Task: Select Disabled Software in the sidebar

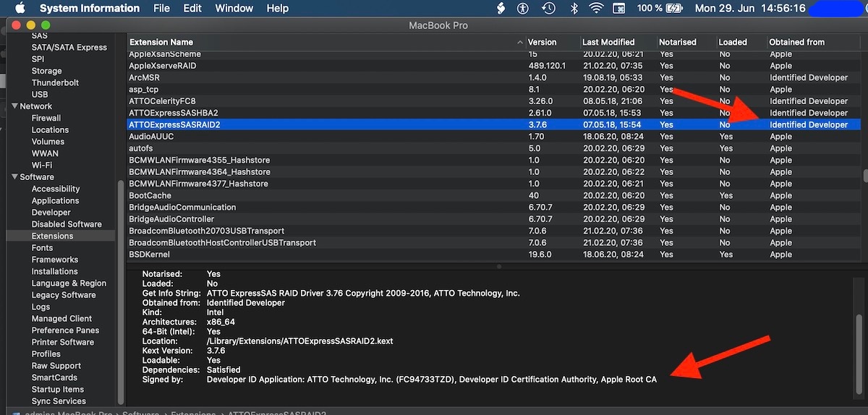Action: (x=67, y=224)
